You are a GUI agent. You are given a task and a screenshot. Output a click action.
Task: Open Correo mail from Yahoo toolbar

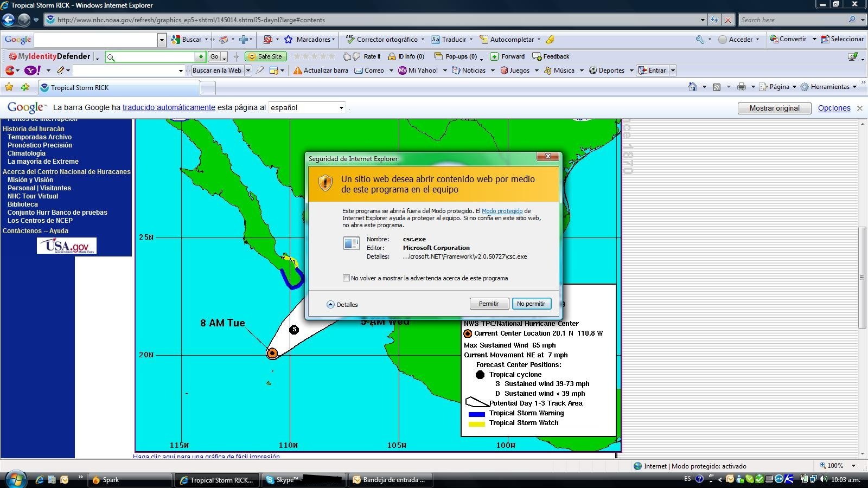tap(369, 70)
